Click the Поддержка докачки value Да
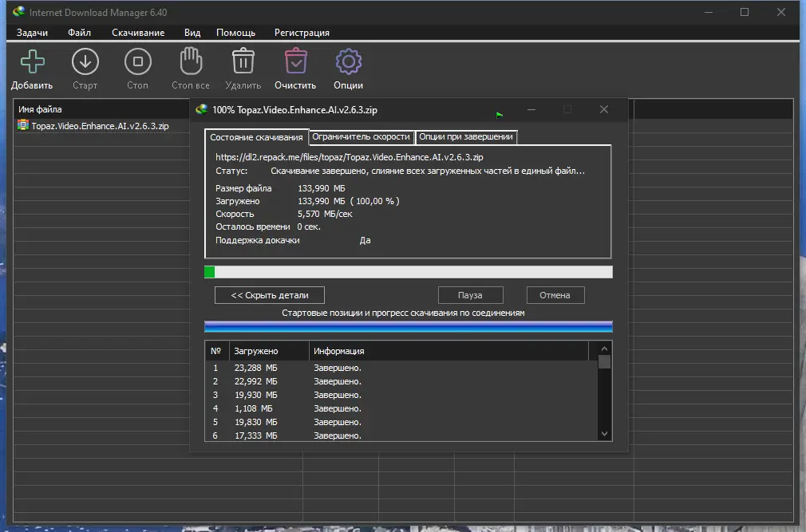Screen dimensions: 806x532 click(365, 240)
